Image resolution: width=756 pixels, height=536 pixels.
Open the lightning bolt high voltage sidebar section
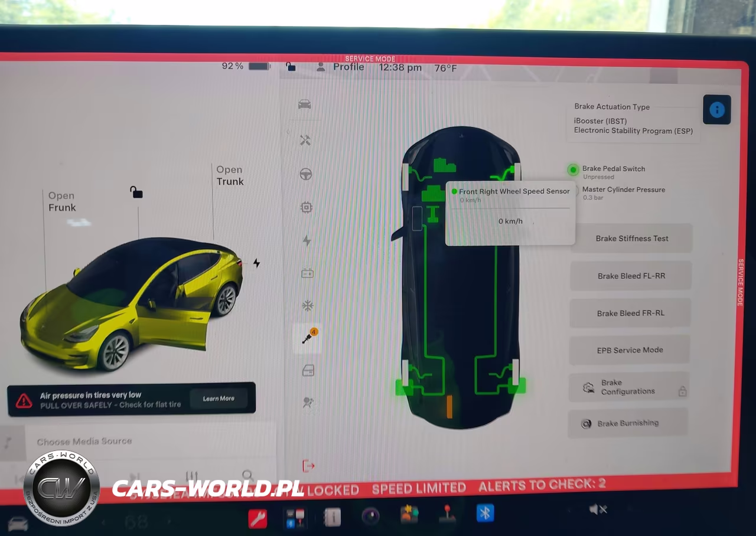click(307, 240)
